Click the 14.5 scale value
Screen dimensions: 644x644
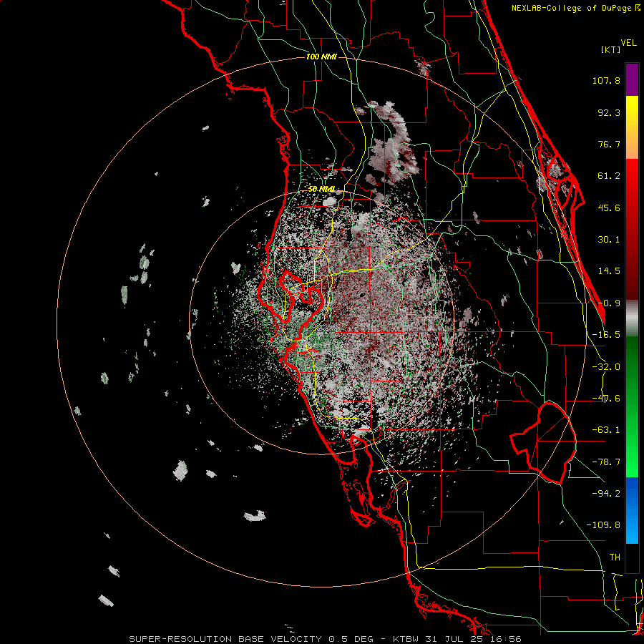pyautogui.click(x=609, y=271)
